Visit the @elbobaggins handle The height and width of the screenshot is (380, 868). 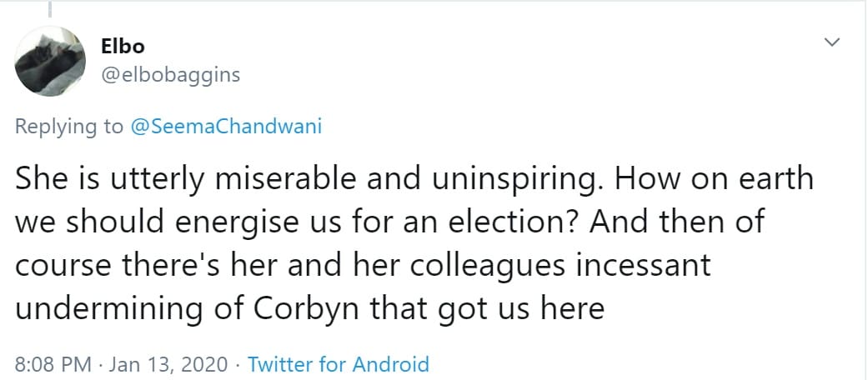click(x=170, y=75)
